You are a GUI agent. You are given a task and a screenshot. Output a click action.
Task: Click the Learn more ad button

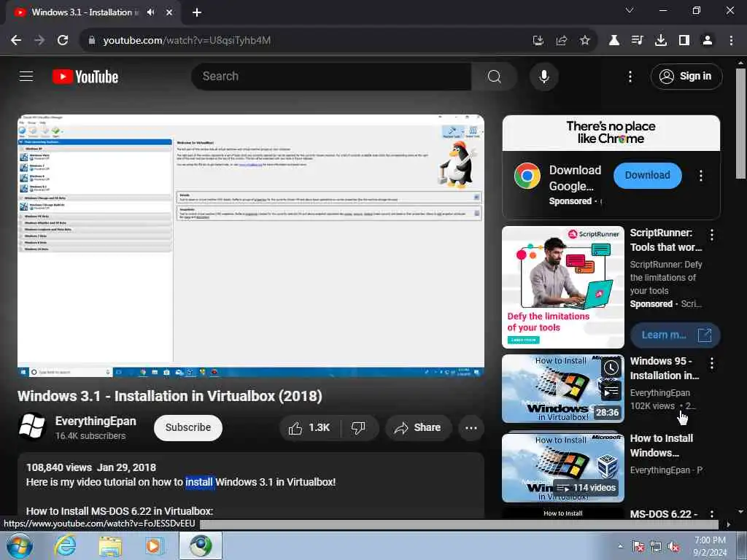[675, 335]
